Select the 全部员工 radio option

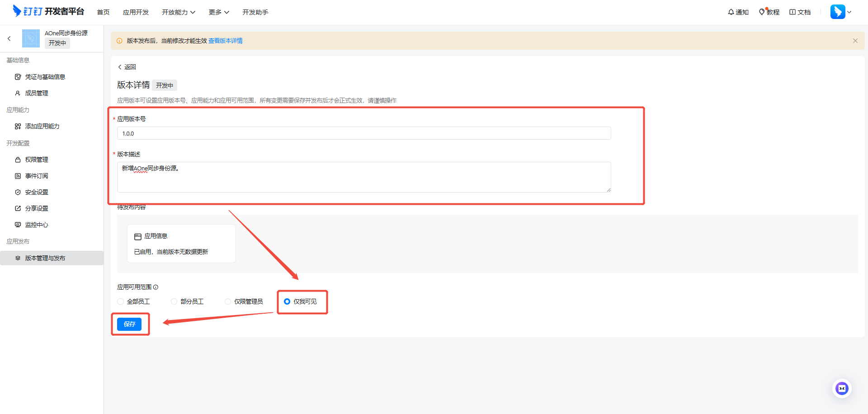(121, 301)
